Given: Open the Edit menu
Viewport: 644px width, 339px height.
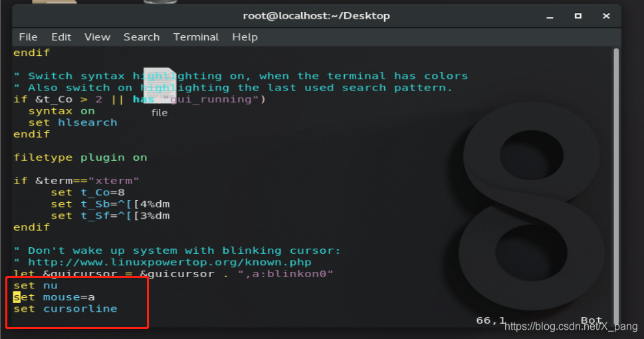Looking at the screenshot, I should point(61,37).
